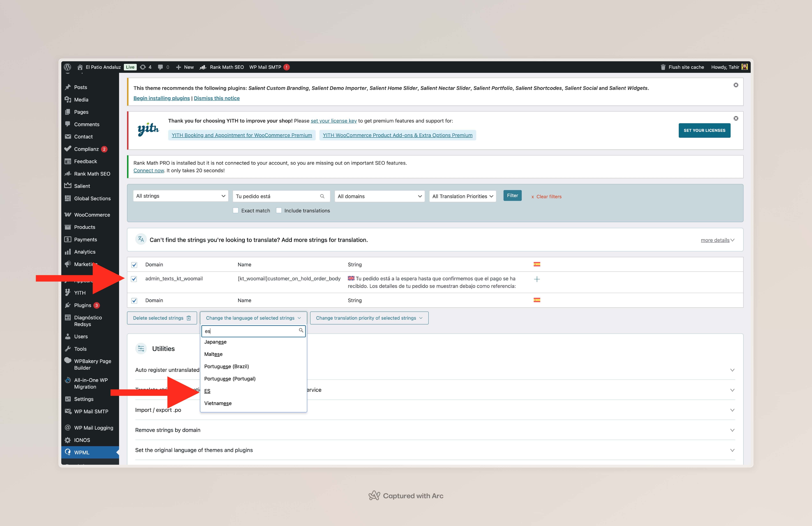Click the Plugins plug icon in sidebar
Viewport: 812px width, 526px height.
68,305
